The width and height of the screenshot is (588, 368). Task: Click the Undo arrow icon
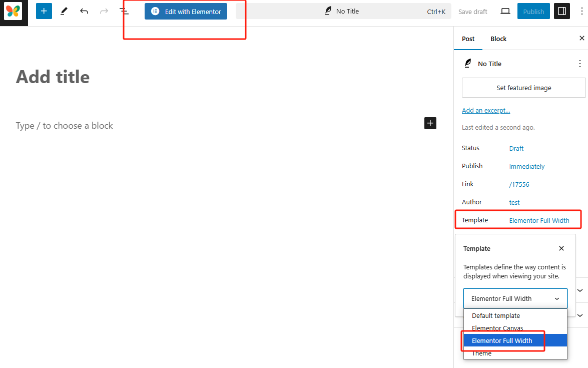(x=84, y=11)
